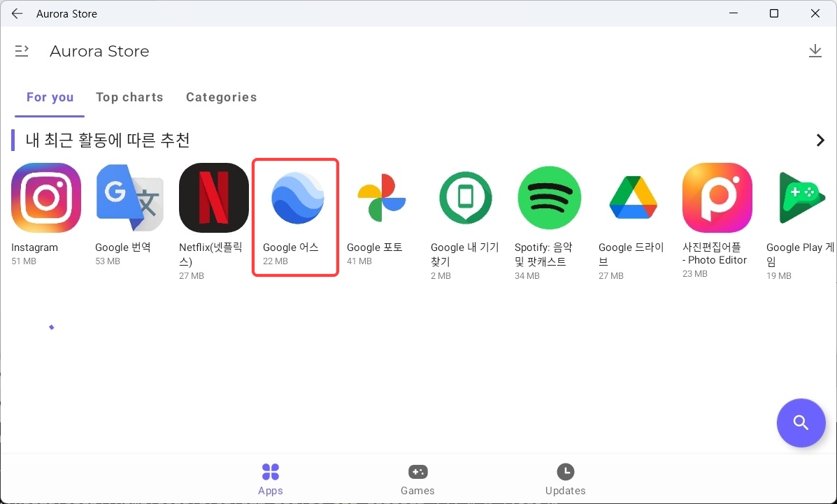837x504 pixels.
Task: Click the 'Google 드라이브' app name
Action: coord(631,254)
